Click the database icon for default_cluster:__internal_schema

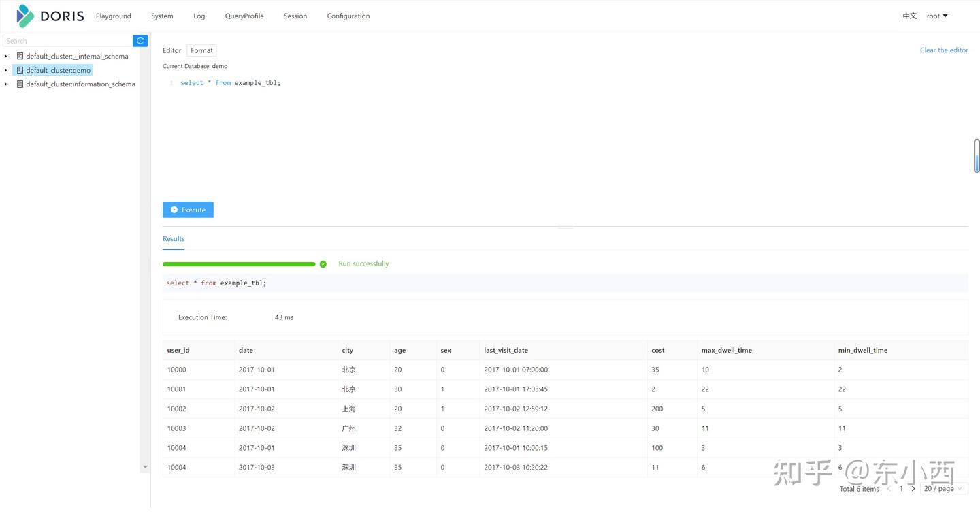(x=20, y=56)
